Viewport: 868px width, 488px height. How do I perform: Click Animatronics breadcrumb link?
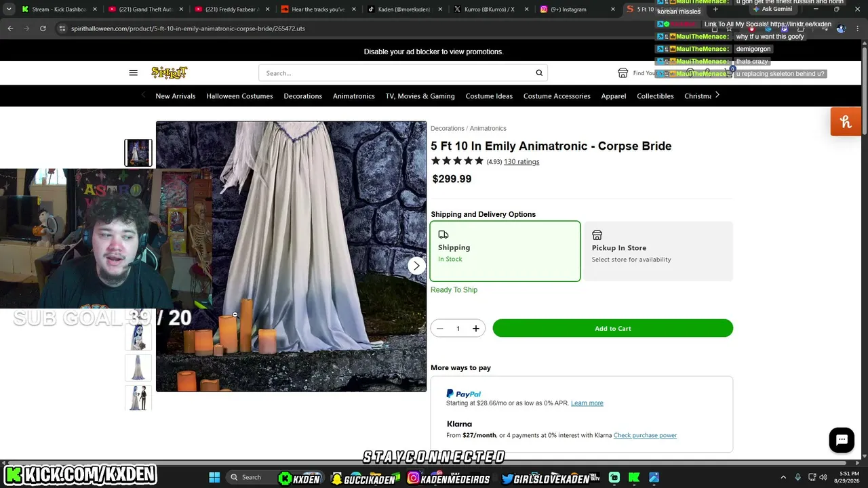tap(488, 128)
